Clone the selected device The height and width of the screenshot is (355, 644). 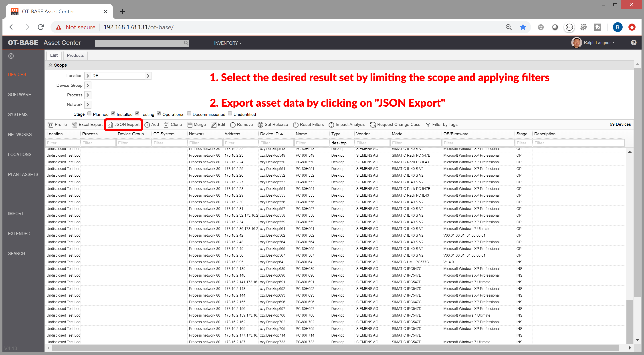coord(173,124)
